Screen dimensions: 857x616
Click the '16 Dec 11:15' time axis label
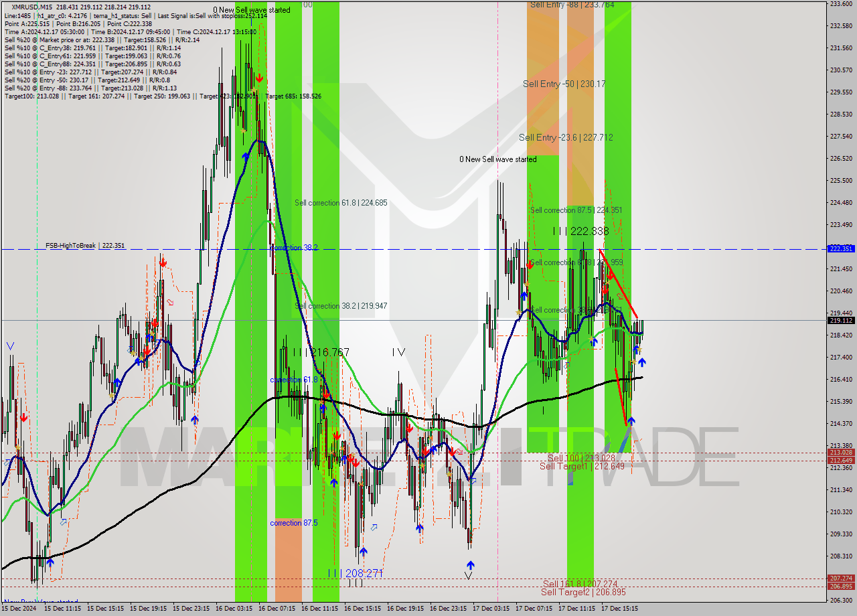[320, 609]
